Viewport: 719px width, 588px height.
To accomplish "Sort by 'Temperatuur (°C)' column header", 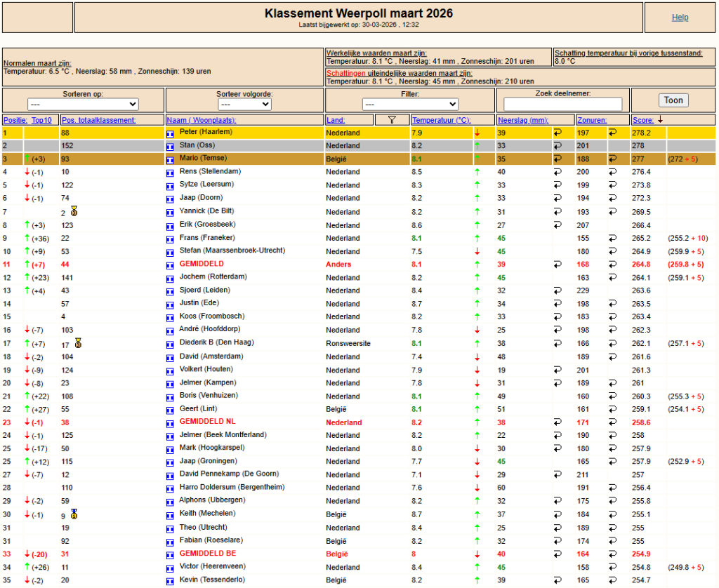I will click(441, 120).
